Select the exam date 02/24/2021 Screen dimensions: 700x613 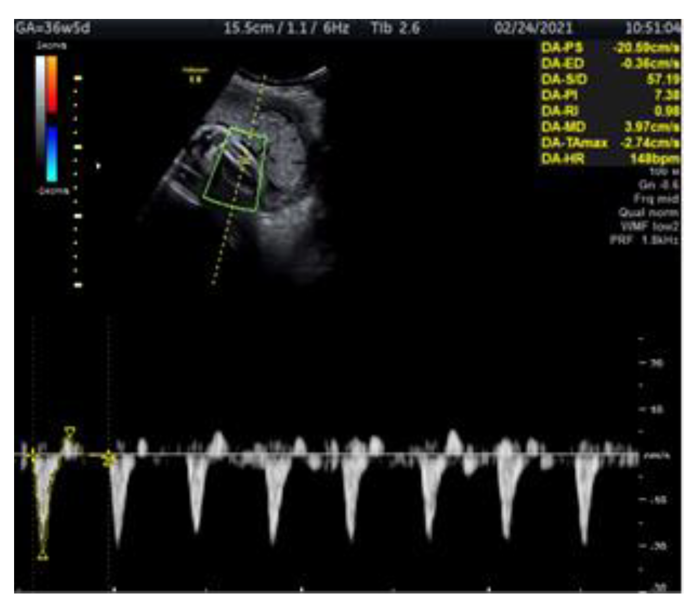coord(533,28)
